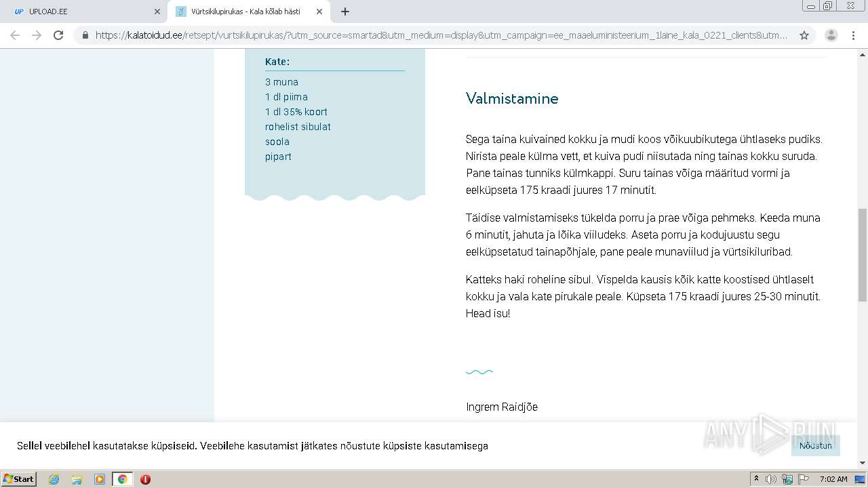The width and height of the screenshot is (868, 488).
Task: Click the paragraph starting 'Katteks haki'
Action: 643,296
